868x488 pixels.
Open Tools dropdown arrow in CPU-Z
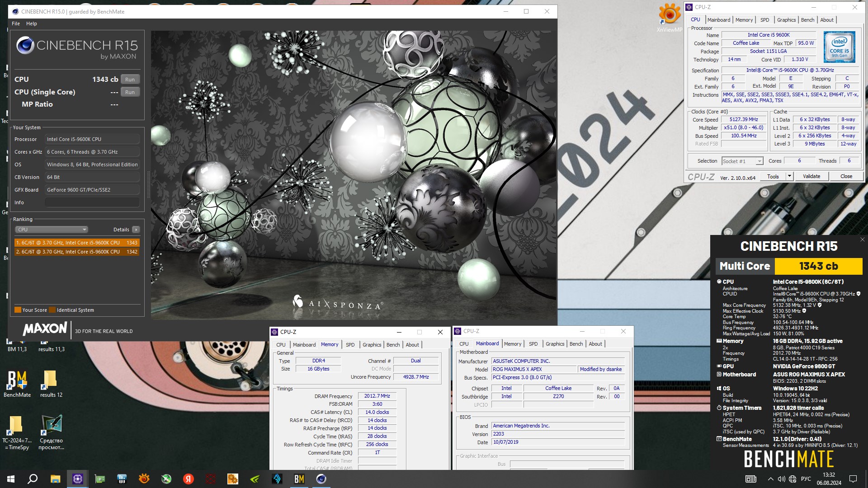pyautogui.click(x=789, y=176)
